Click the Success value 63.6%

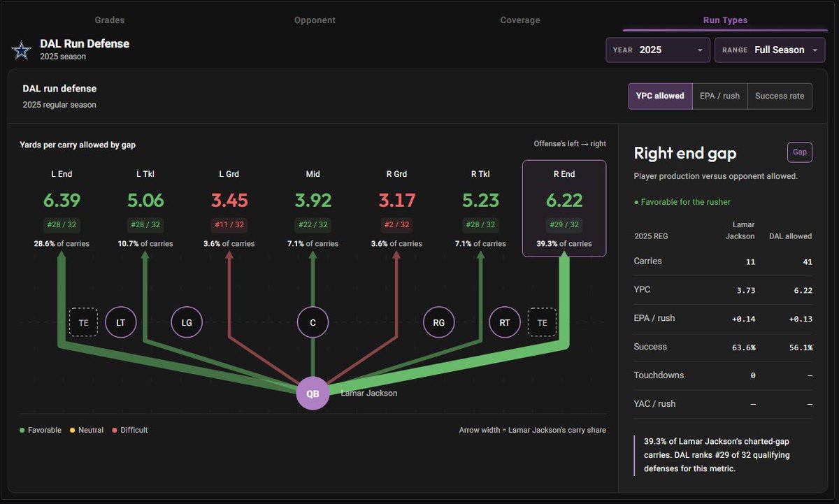(743, 347)
